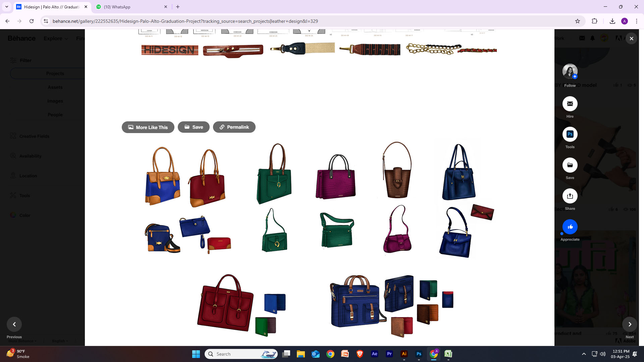Show hidden system tray icons
This screenshot has height=362, width=644.
point(584,354)
